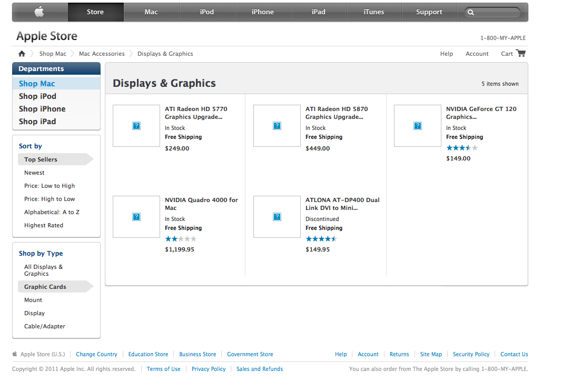Open the Store tab in navigation
The height and width of the screenshot is (392, 562).
coord(95,12)
